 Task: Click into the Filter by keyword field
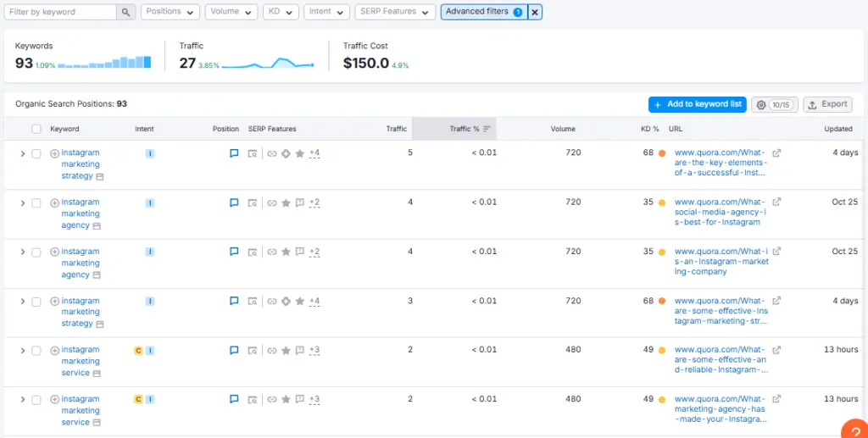[x=59, y=12]
